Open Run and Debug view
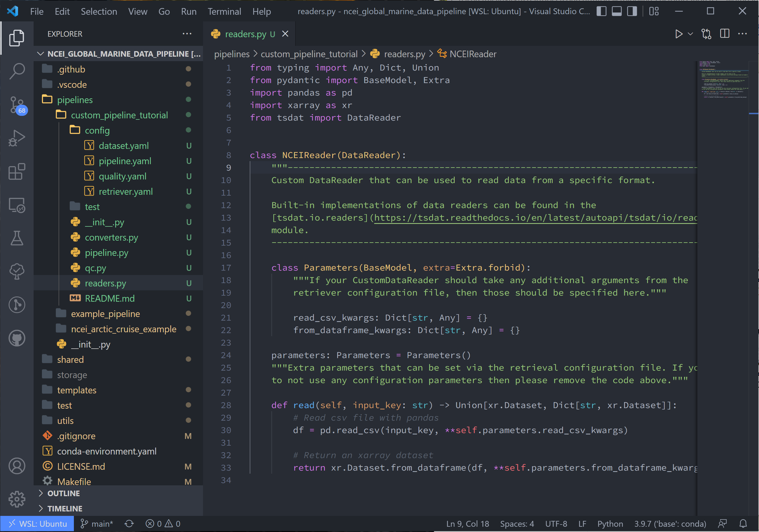 17,138
